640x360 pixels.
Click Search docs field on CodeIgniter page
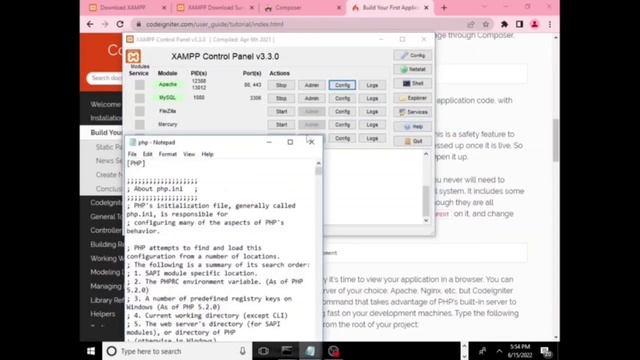(x=105, y=78)
